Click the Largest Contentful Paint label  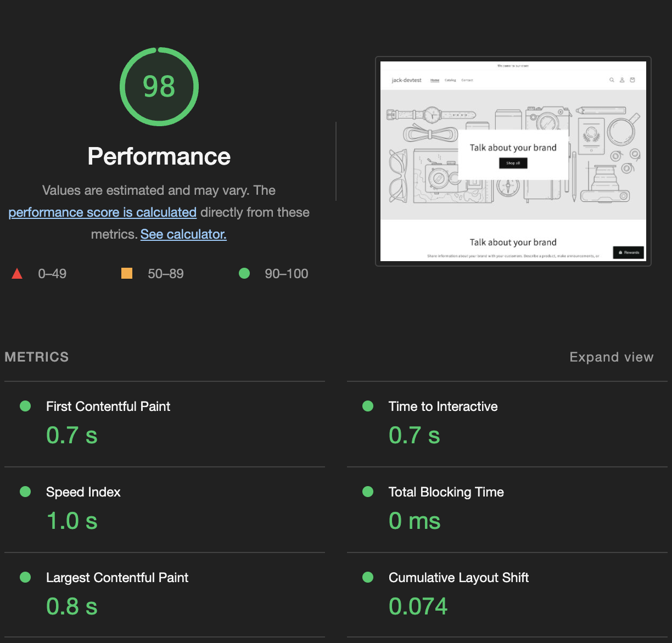pos(117,578)
